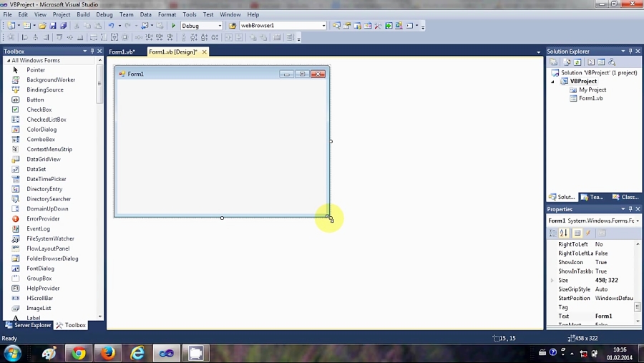This screenshot has width=644, height=363.
Task: Close the Toolbox panel
Action: [99, 51]
